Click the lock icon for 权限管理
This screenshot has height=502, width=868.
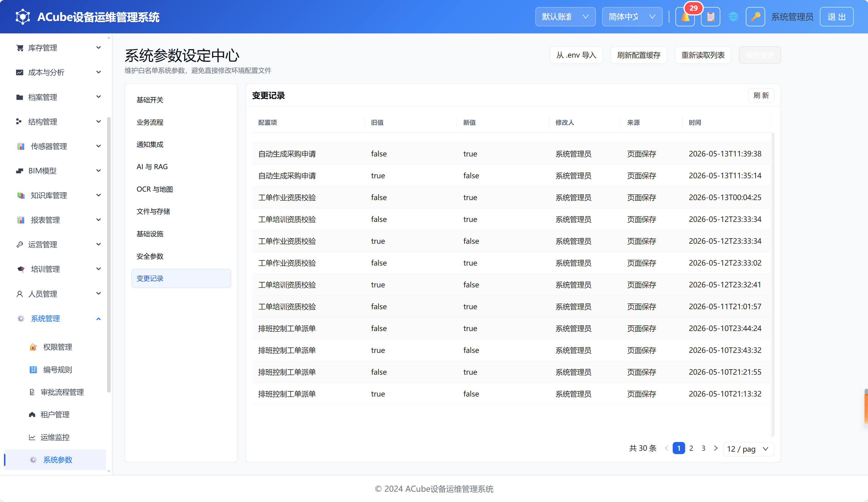(x=33, y=347)
